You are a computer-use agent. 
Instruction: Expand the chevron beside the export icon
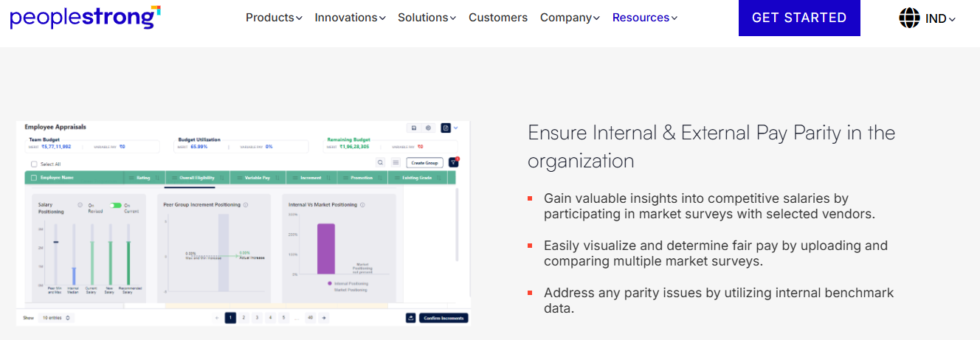point(455,128)
